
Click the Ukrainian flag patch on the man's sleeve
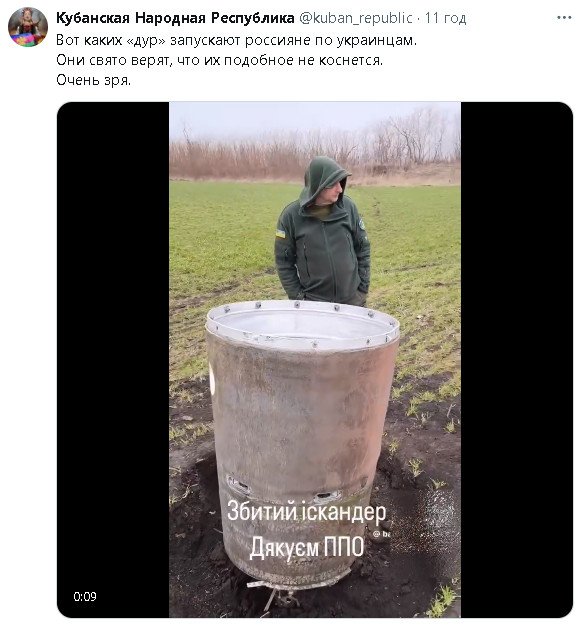(x=280, y=233)
